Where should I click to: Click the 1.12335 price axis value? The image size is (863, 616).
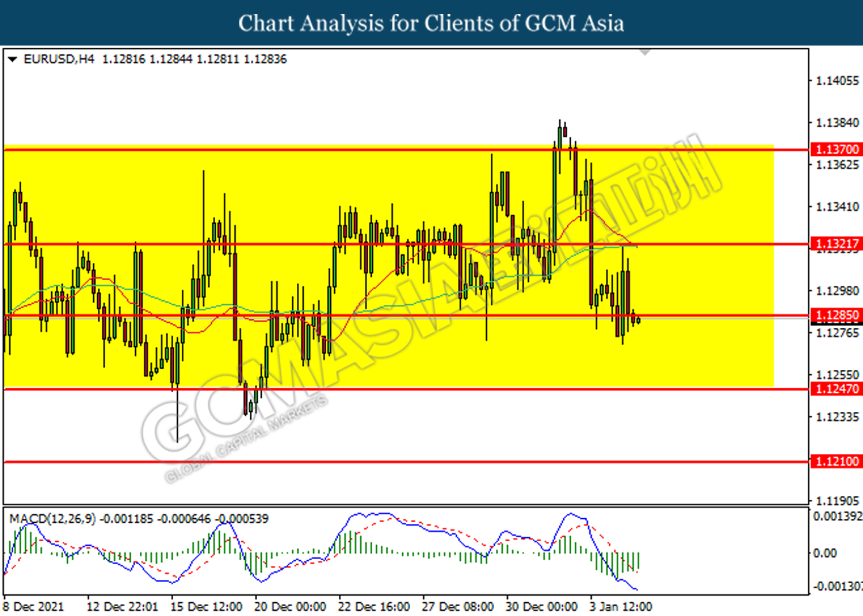(x=838, y=417)
